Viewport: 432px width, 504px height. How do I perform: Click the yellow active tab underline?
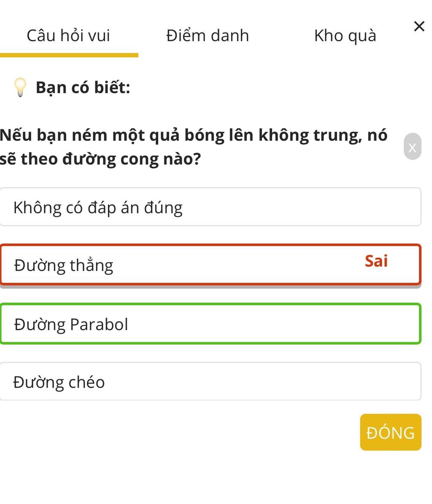click(69, 55)
